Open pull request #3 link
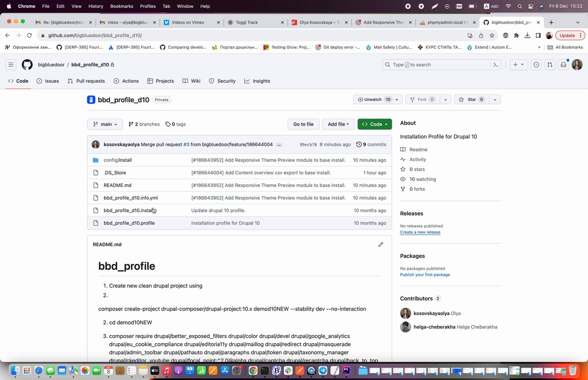 (x=186, y=144)
